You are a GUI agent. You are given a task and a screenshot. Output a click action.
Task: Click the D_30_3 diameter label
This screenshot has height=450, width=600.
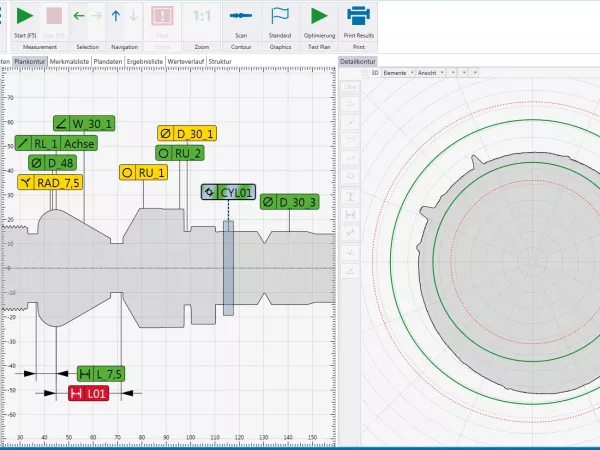pyautogui.click(x=290, y=202)
